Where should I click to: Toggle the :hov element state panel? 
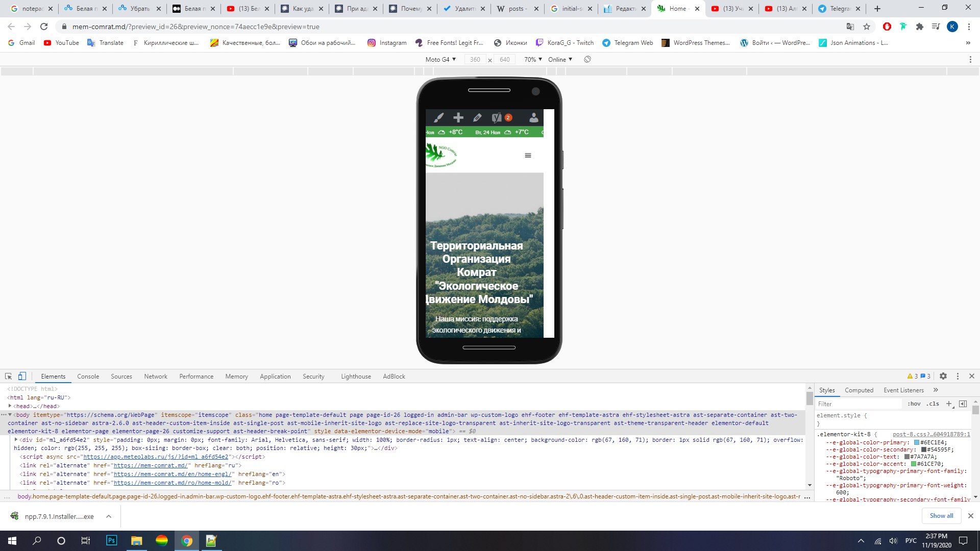tap(914, 404)
